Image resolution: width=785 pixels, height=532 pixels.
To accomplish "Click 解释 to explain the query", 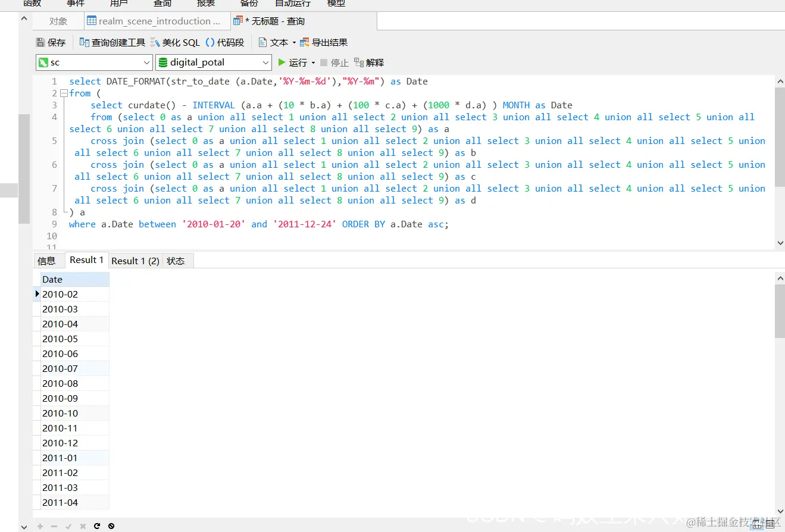I will [369, 62].
